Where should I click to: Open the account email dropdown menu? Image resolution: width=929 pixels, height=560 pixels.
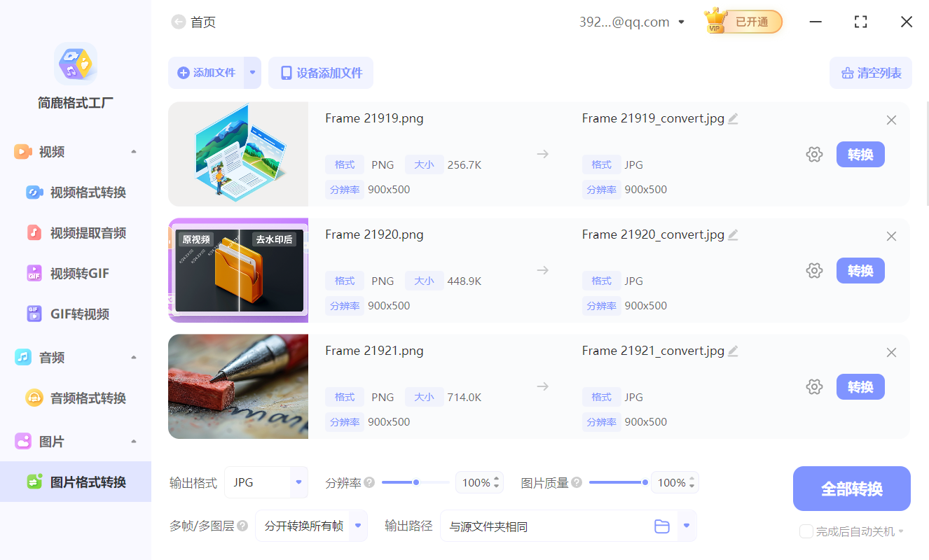coord(680,22)
